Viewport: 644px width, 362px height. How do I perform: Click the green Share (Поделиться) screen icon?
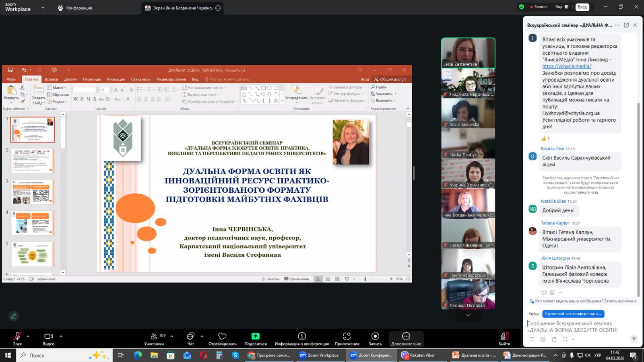pyautogui.click(x=255, y=336)
